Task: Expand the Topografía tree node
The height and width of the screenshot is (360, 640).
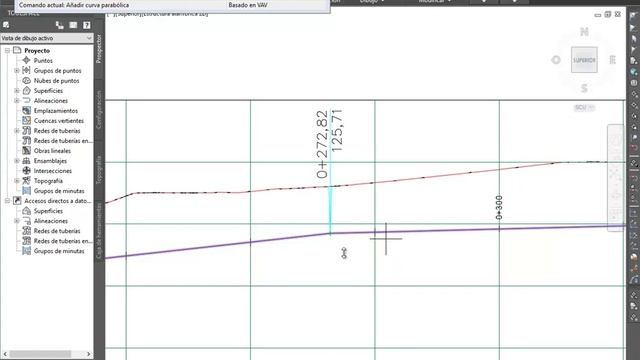Action: [17, 181]
